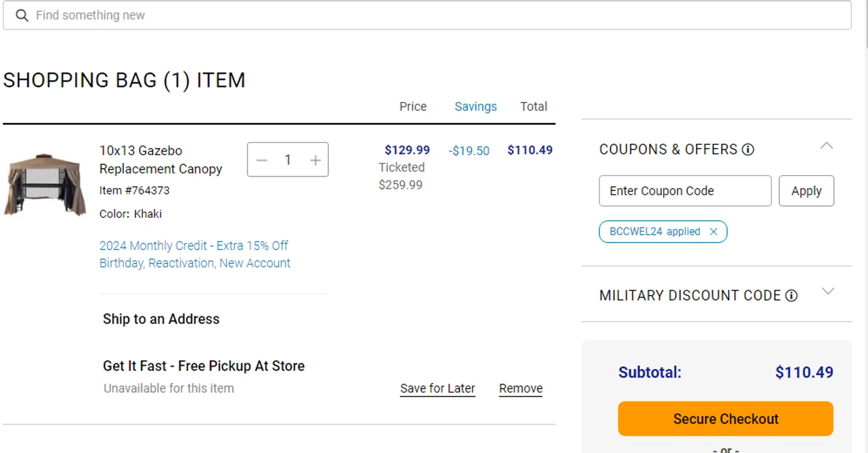This screenshot has height=453, width=868.
Task: Click the search magnifier icon
Action: [x=22, y=16]
